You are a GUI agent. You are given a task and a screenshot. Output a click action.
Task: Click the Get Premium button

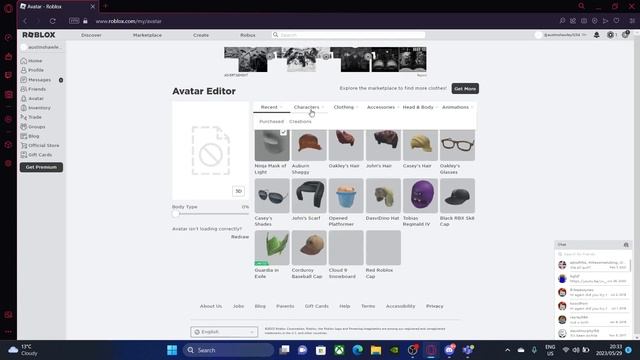point(41,167)
